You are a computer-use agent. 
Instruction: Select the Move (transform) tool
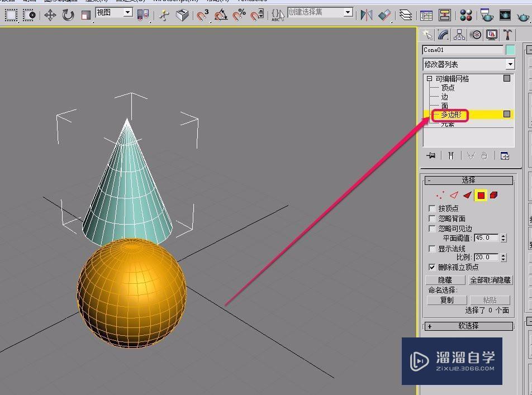(x=50, y=15)
